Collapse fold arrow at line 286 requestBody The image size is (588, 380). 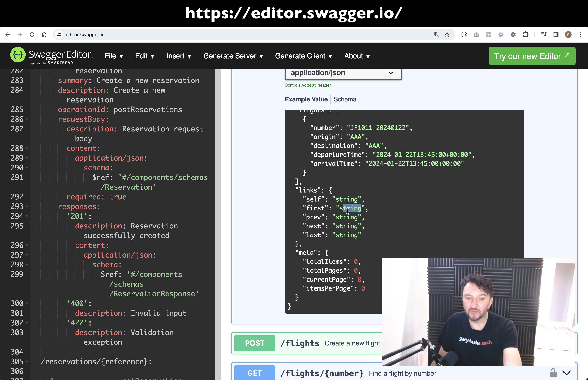pyautogui.click(x=27, y=119)
